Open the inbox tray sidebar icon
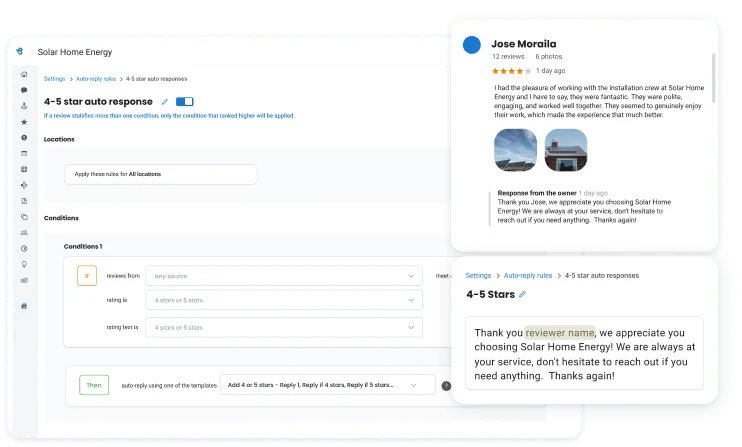742x447 pixels. pos(24,106)
